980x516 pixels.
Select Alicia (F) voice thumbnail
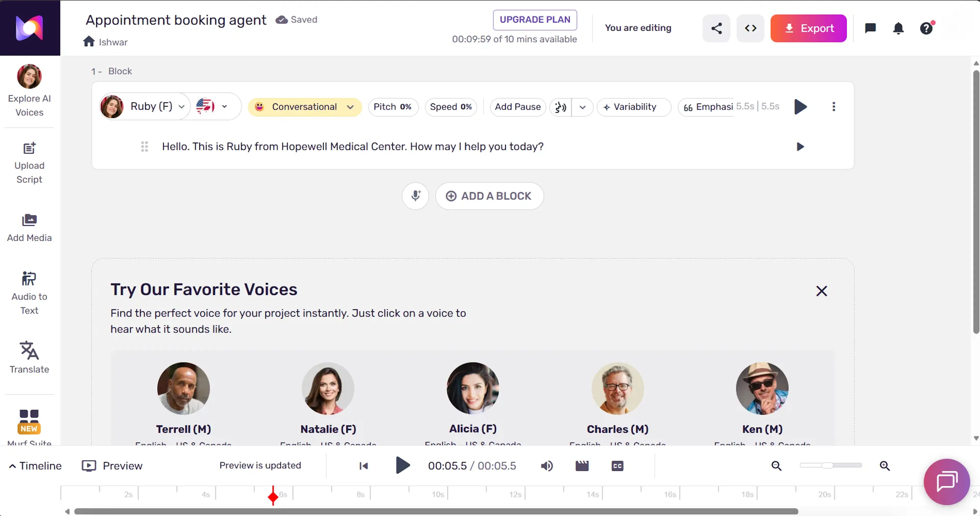(x=473, y=388)
